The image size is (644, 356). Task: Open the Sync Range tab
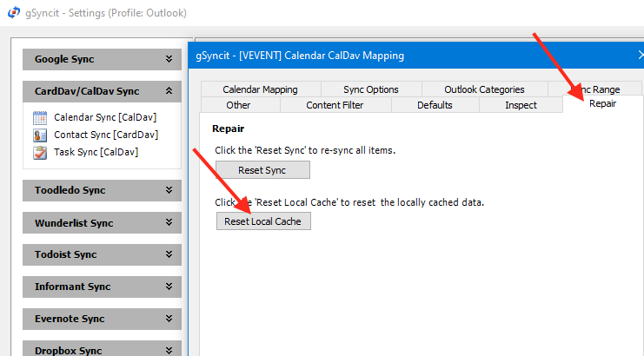(x=594, y=89)
